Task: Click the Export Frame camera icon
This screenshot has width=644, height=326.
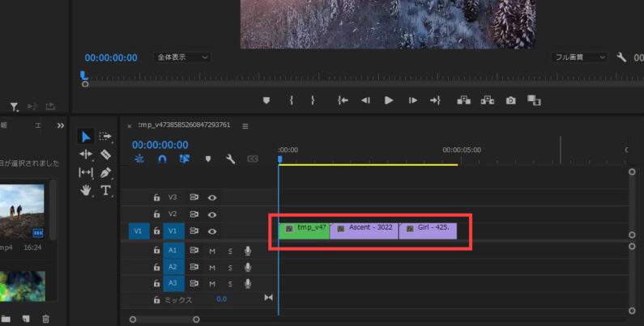Action: pos(510,100)
